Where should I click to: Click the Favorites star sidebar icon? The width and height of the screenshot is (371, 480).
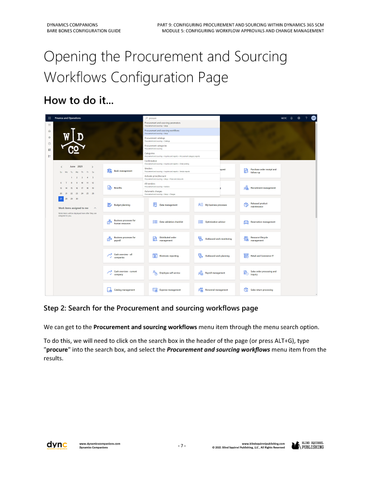pos(49,137)
